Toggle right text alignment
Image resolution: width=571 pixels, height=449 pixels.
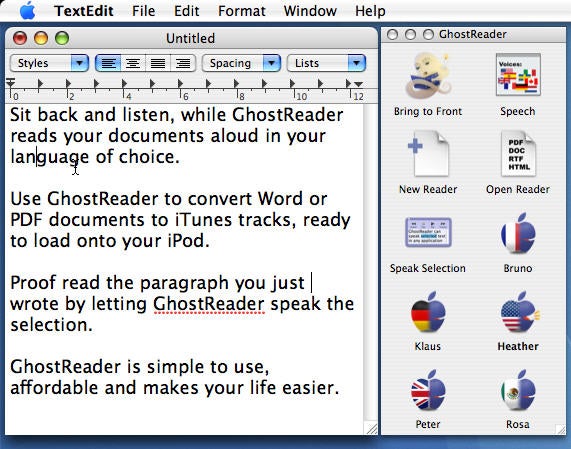[183, 63]
